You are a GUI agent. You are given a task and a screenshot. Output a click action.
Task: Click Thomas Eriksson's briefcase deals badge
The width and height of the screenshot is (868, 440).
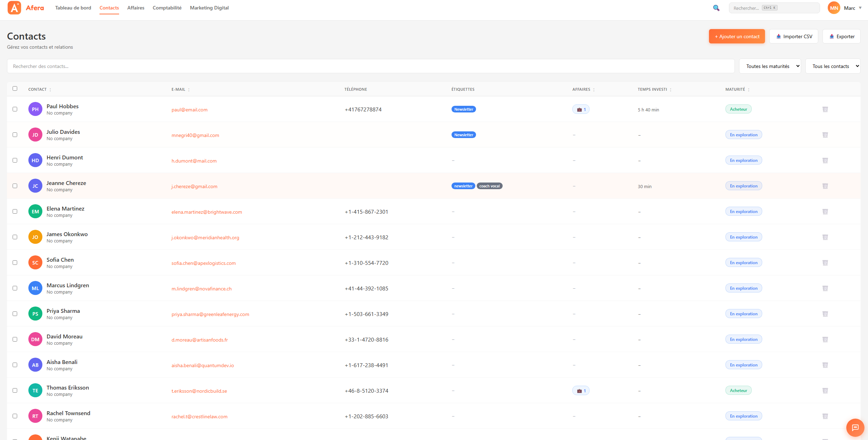click(581, 391)
